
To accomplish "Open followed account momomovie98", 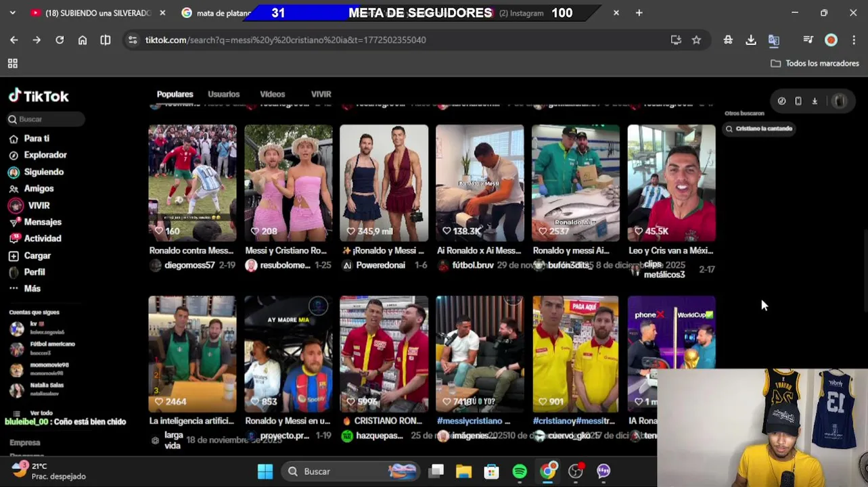I will (39, 369).
